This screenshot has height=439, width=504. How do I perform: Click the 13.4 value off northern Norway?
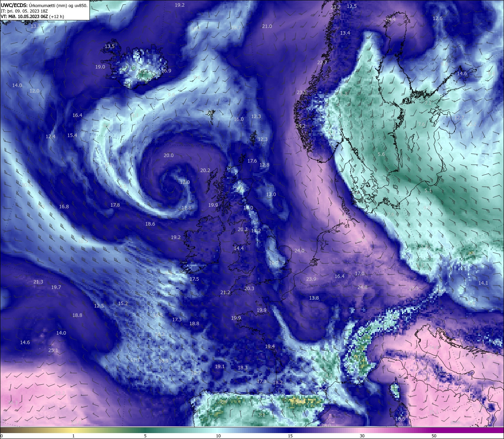345,33
